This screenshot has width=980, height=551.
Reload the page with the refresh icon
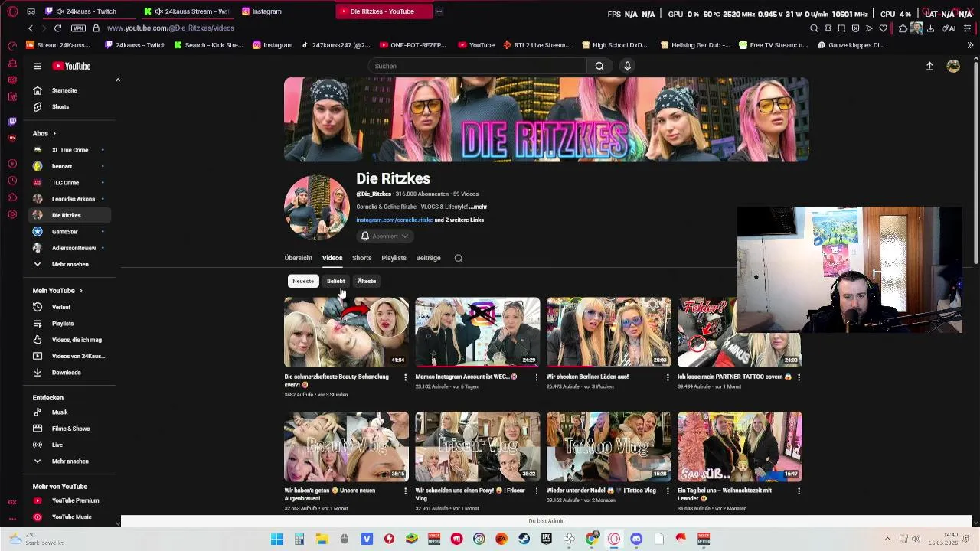57,28
